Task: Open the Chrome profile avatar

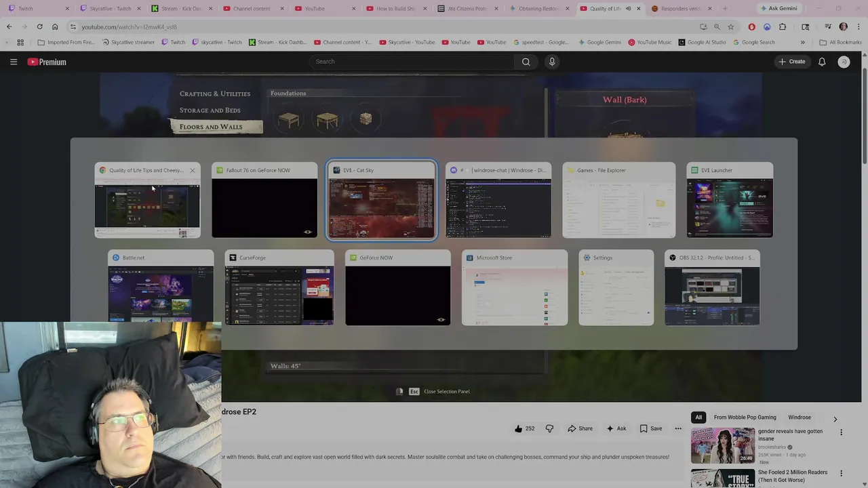Action: pyautogui.click(x=843, y=26)
